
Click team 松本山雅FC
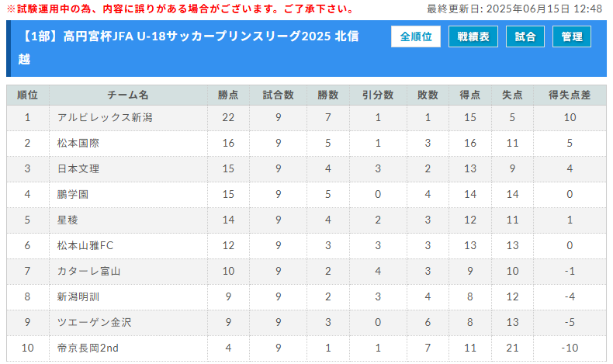[x=85, y=245]
